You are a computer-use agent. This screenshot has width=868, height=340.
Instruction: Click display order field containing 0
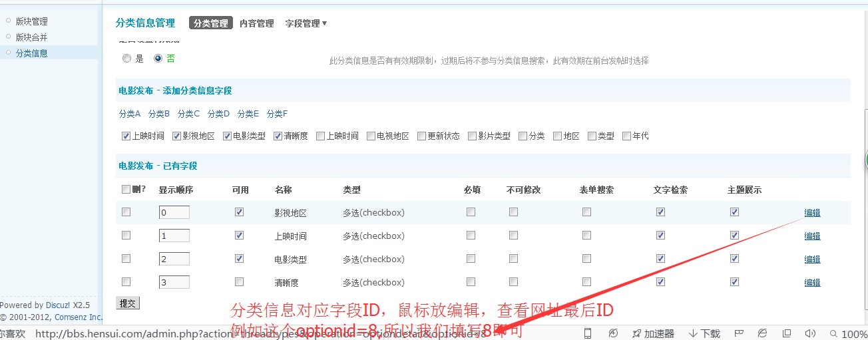click(x=174, y=212)
